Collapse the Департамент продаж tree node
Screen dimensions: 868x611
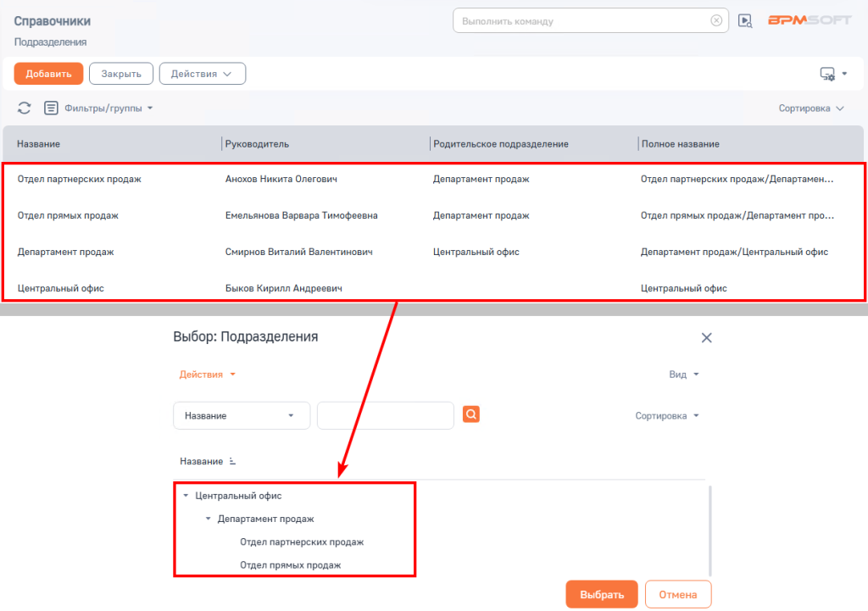tap(209, 519)
